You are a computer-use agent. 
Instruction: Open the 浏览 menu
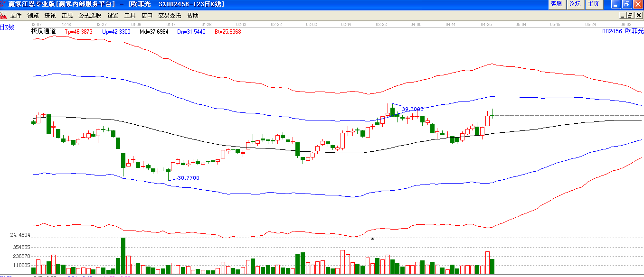[33, 16]
